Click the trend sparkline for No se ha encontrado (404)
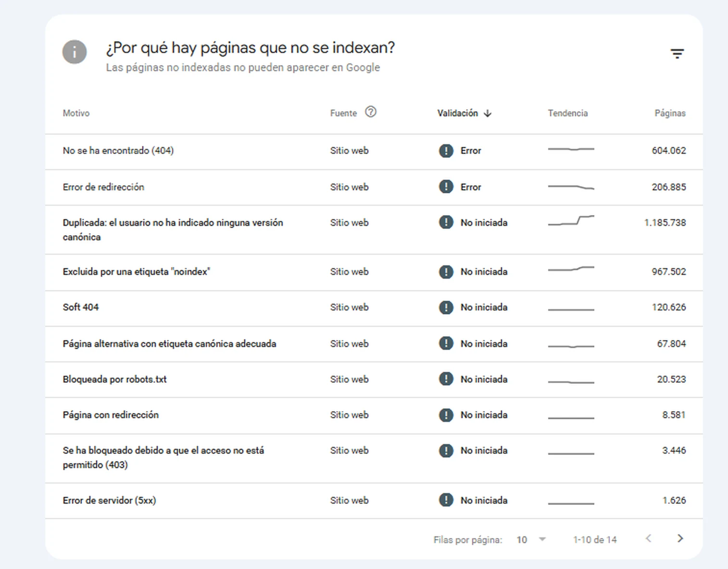 pyautogui.click(x=571, y=149)
